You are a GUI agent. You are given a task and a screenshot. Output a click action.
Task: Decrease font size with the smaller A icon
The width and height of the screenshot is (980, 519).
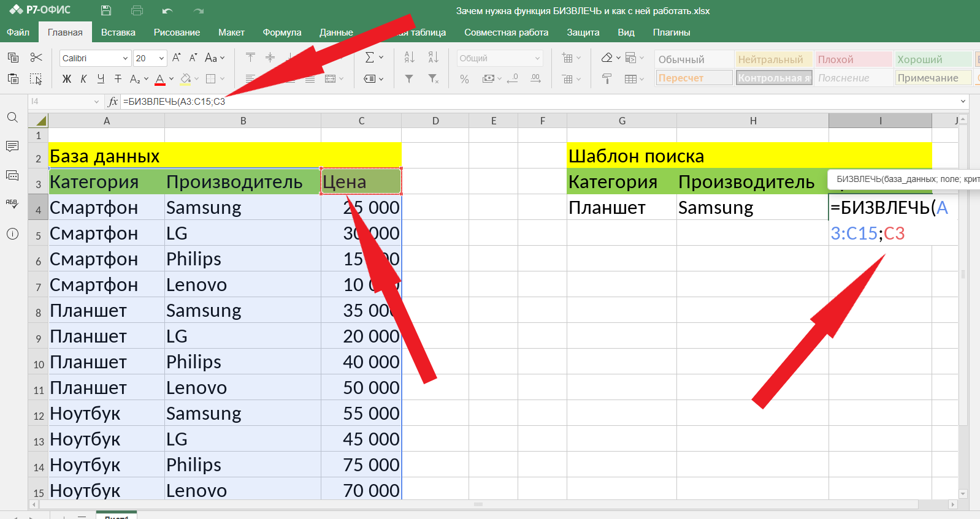(x=193, y=58)
